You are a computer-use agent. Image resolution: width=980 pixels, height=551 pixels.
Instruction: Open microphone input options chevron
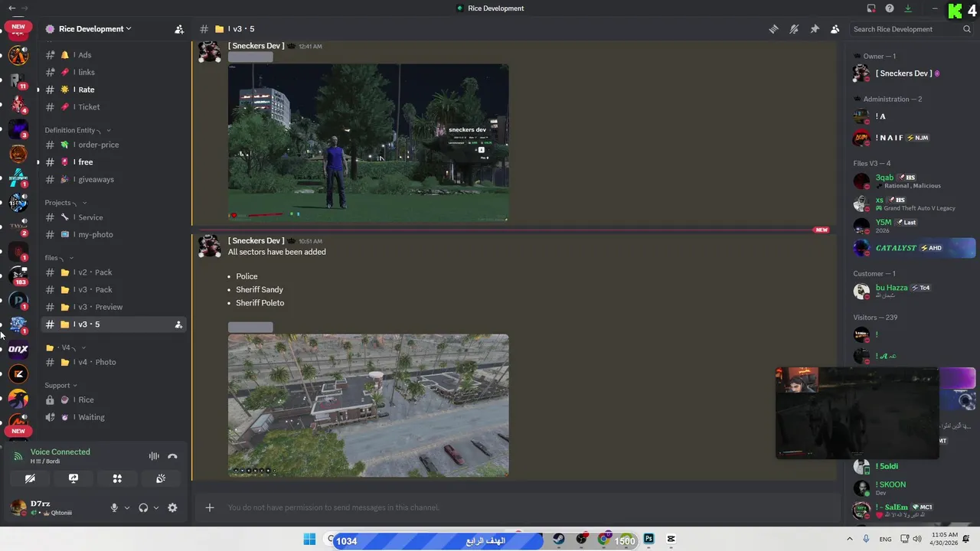(127, 507)
